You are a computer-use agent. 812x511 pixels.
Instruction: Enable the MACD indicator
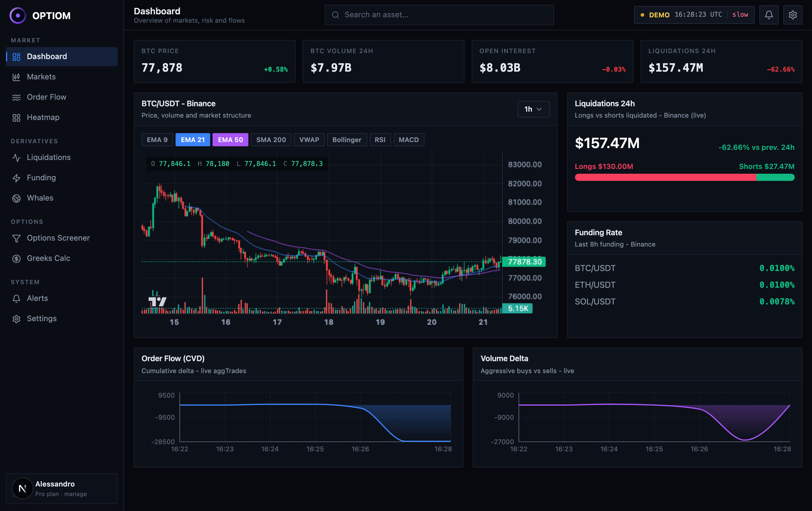(x=409, y=140)
